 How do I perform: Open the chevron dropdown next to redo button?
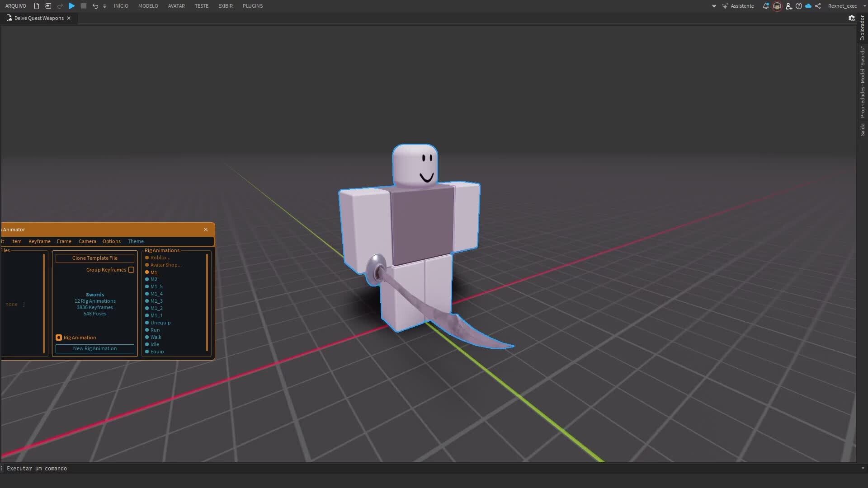pyautogui.click(x=104, y=6)
